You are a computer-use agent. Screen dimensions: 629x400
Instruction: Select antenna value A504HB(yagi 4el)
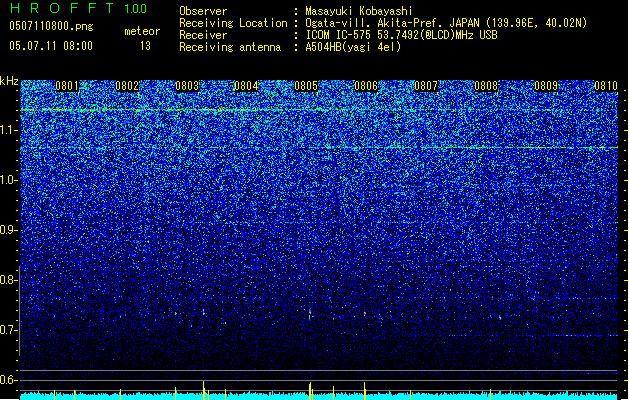(x=353, y=47)
